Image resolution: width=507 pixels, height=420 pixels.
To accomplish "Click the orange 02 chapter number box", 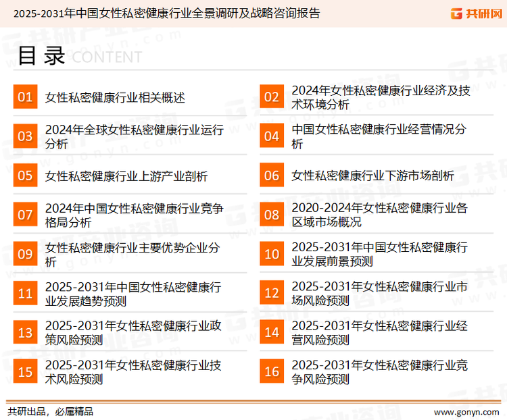I will (272, 97).
